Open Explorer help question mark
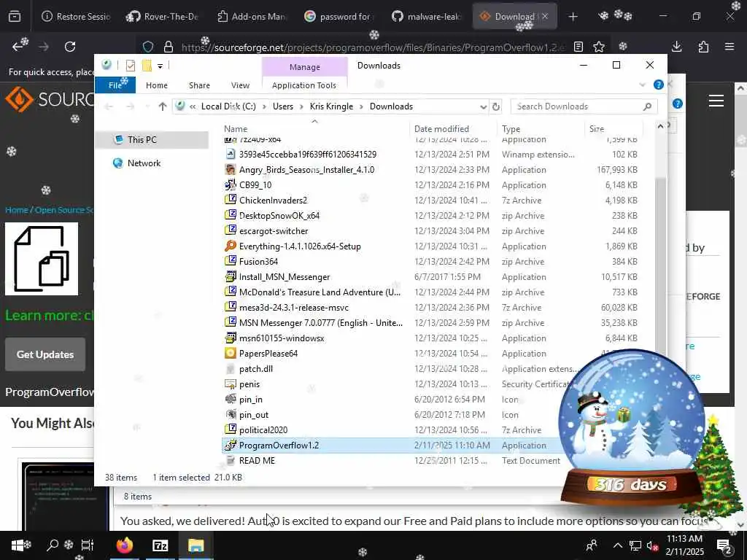Screen dimensions: 747x560 click(659, 85)
